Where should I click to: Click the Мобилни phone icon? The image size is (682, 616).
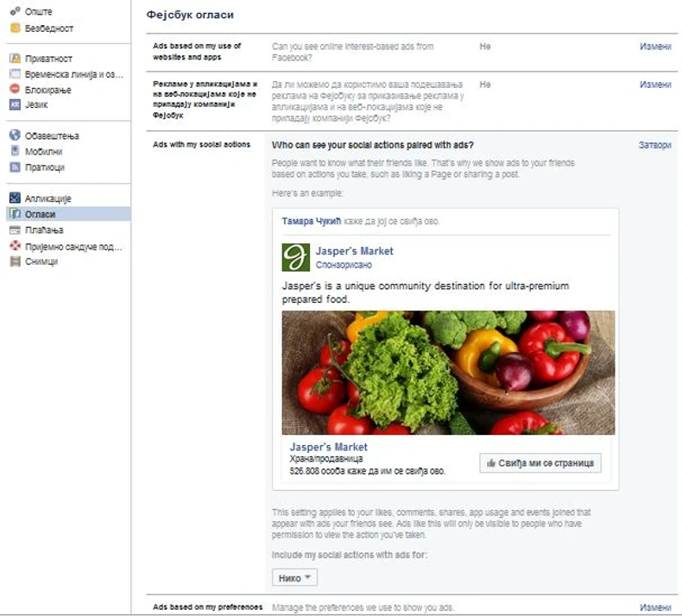tap(16, 151)
